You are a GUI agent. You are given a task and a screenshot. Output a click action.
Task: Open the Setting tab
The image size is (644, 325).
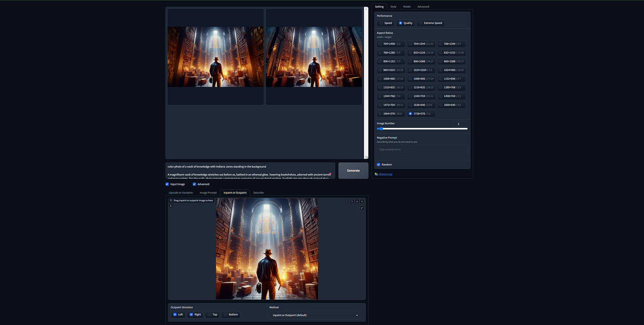tap(379, 7)
